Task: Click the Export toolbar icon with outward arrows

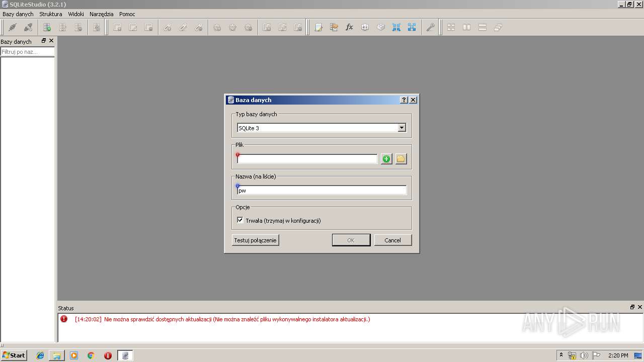Action: pyautogui.click(x=412, y=28)
